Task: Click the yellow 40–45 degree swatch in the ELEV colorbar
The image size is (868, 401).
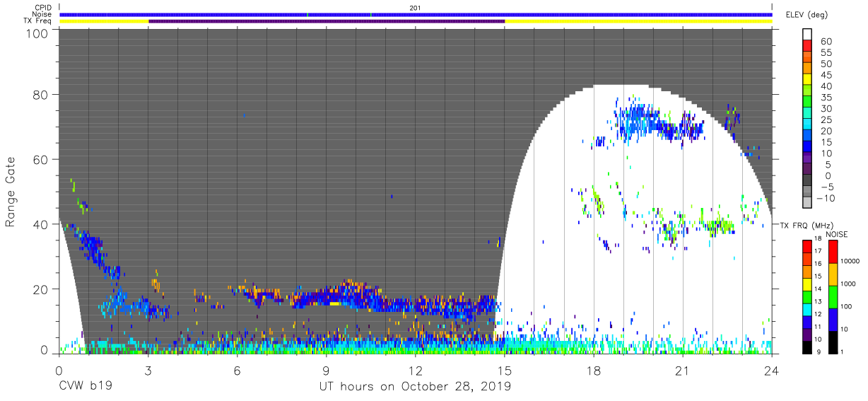Action: point(808,81)
